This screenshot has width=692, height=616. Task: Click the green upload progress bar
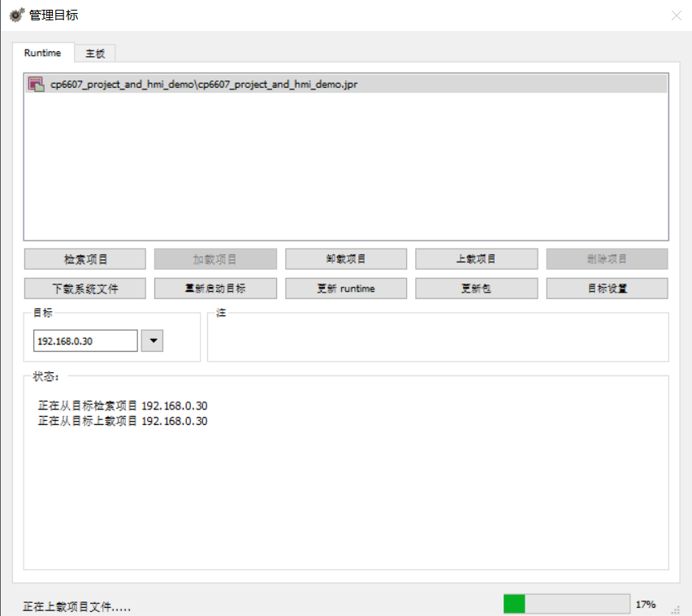click(566, 604)
